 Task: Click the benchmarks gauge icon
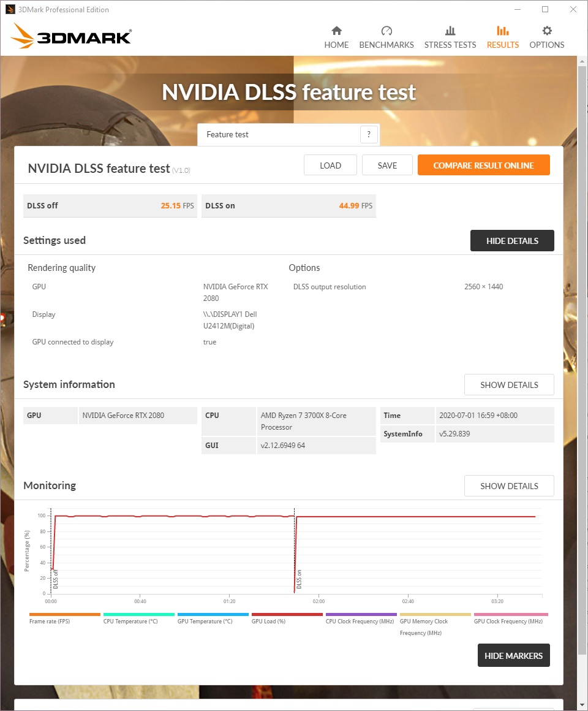(386, 31)
